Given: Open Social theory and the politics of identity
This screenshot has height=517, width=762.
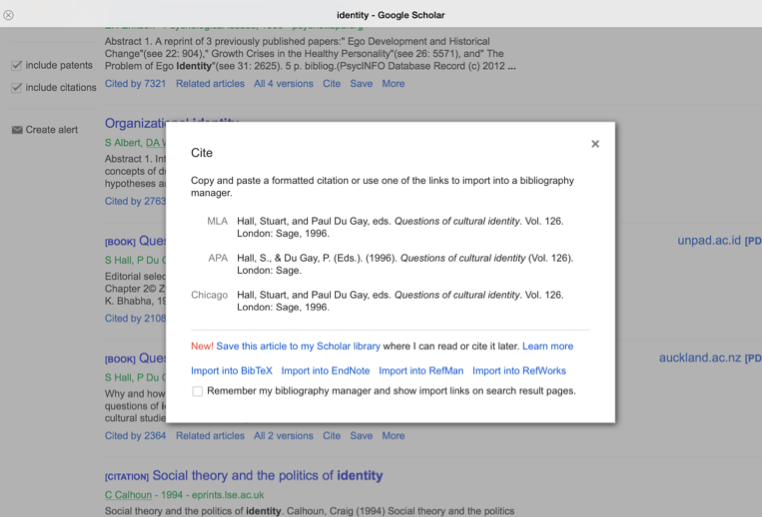Looking at the screenshot, I should click(x=267, y=476).
